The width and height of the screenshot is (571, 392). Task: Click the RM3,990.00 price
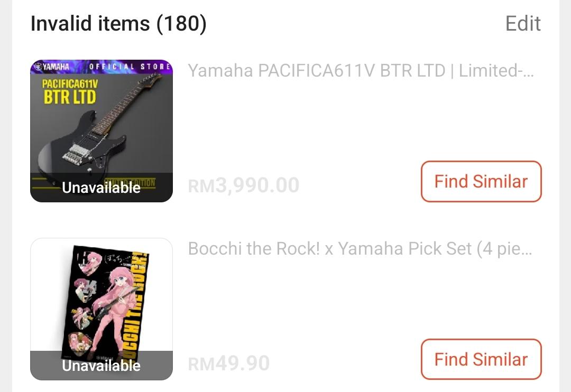[244, 185]
